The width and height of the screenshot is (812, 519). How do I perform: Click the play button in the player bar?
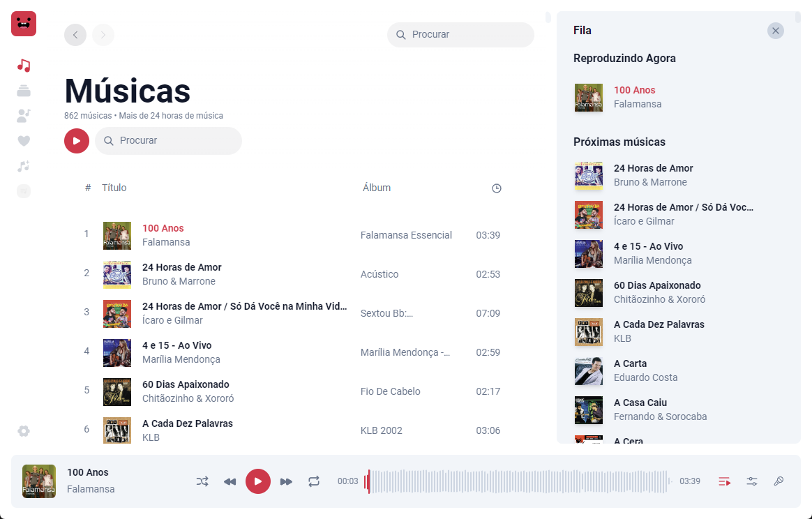pos(258,481)
